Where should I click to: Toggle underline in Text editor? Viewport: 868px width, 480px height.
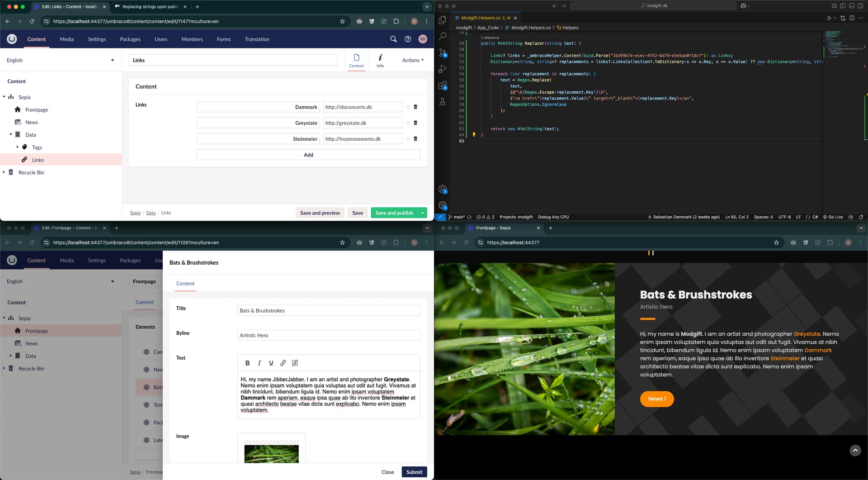point(271,363)
